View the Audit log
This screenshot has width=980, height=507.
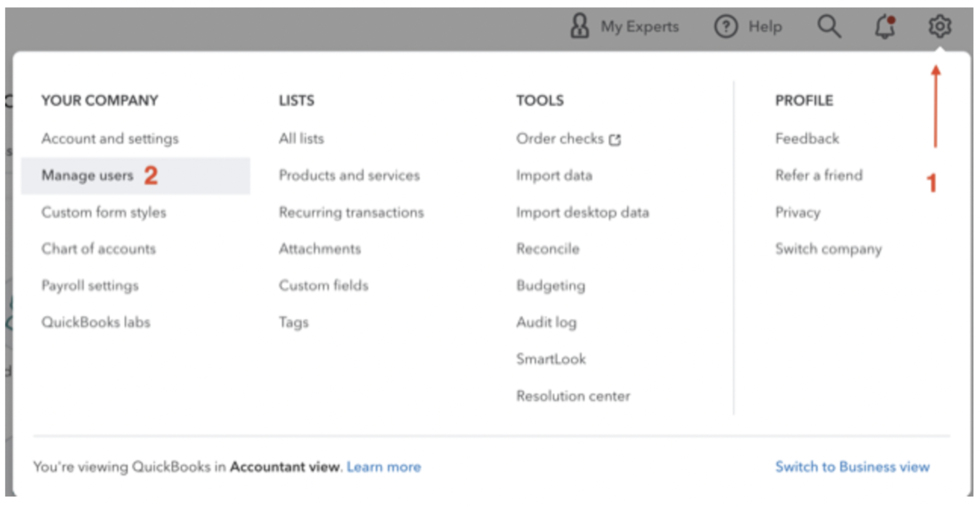point(546,323)
